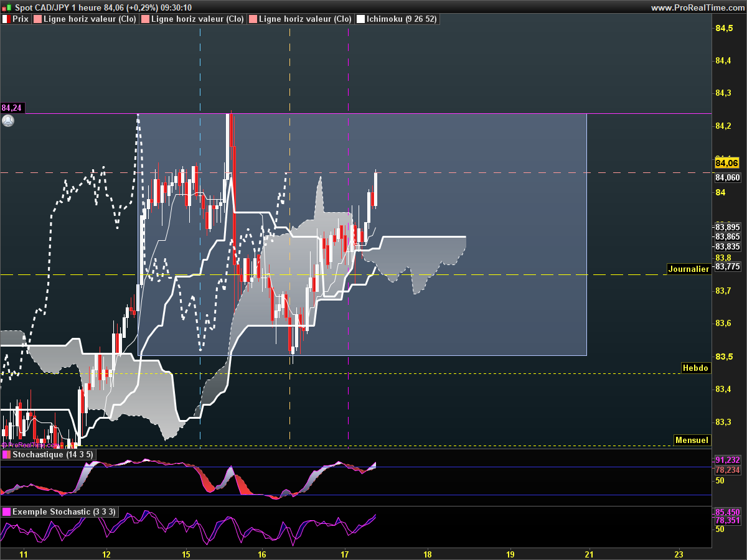The image size is (747, 560).
Task: Click the 83,775 price level label
Action: 728,267
